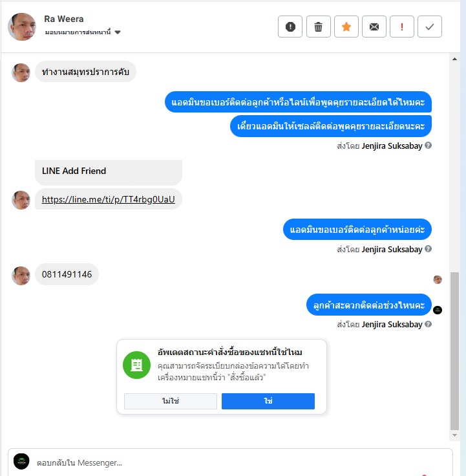Viewport: 466px width, 476px height.
Task: Mark conversation done with checkmark icon
Action: click(430, 27)
